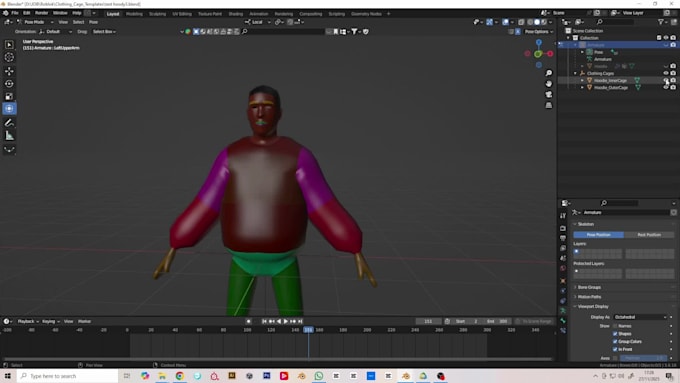Open the File menu
The image size is (680, 383).
click(x=15, y=13)
